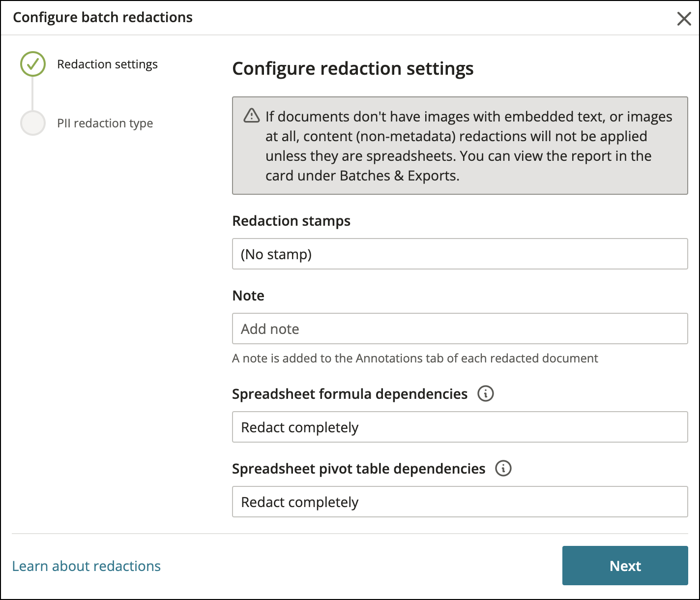
Task: Select the Redaction settings step label
Action: (108, 64)
